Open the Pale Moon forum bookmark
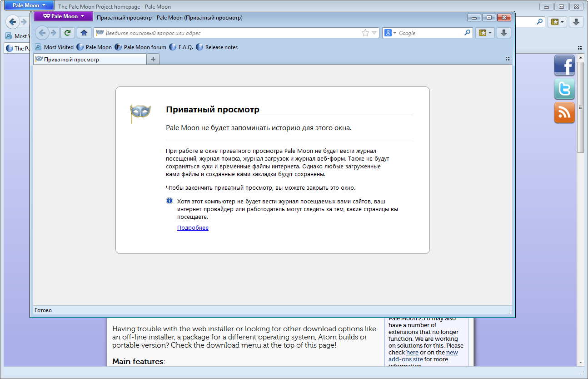 pyautogui.click(x=140, y=47)
